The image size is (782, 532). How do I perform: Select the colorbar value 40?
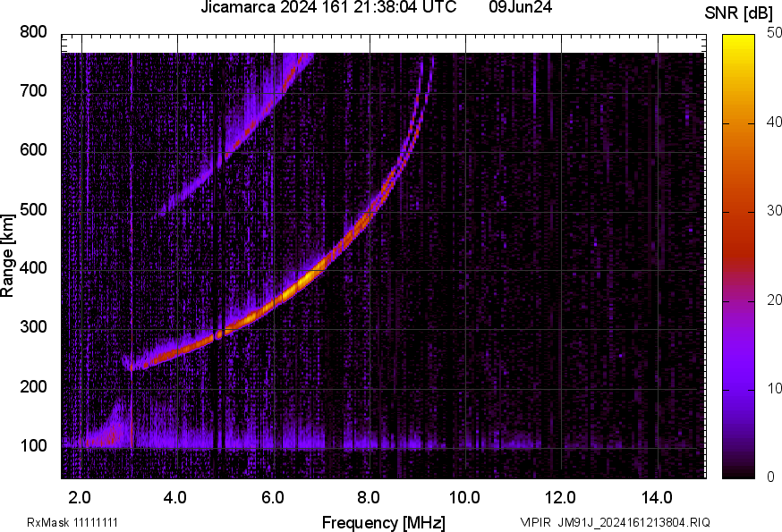click(774, 122)
